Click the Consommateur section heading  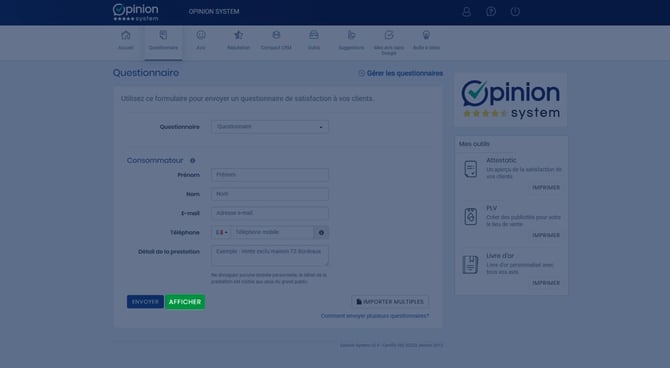[155, 161]
